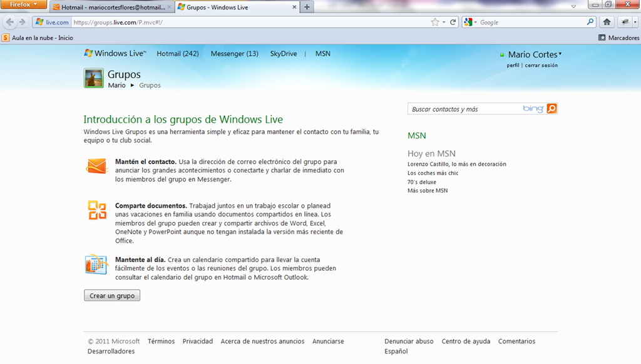Click the browser back arrow

click(10, 22)
